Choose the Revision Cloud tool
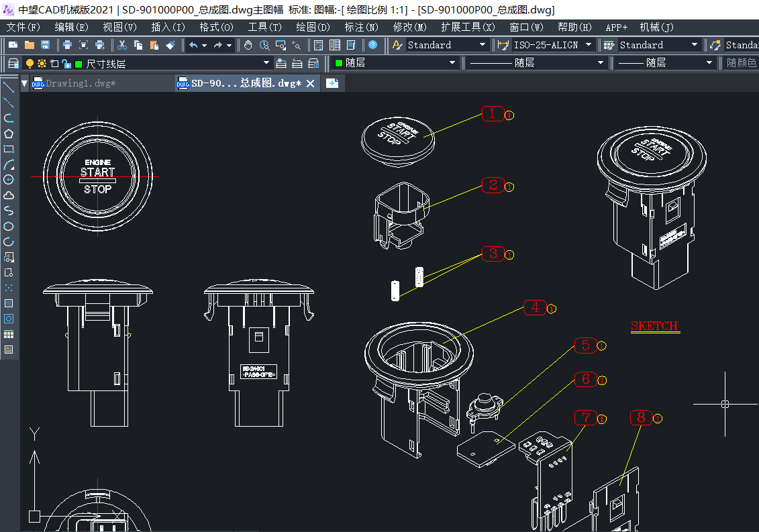 [9, 195]
